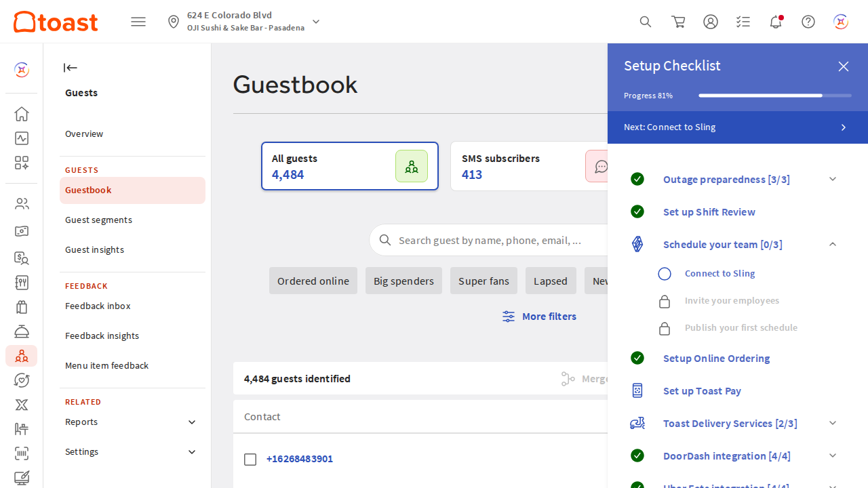Open the shopping cart icon
This screenshot has width=868, height=488.
click(678, 22)
